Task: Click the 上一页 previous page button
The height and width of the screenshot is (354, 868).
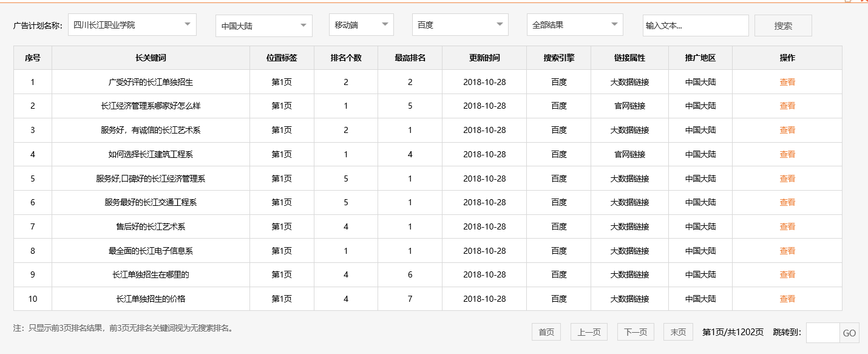Action: (x=588, y=332)
